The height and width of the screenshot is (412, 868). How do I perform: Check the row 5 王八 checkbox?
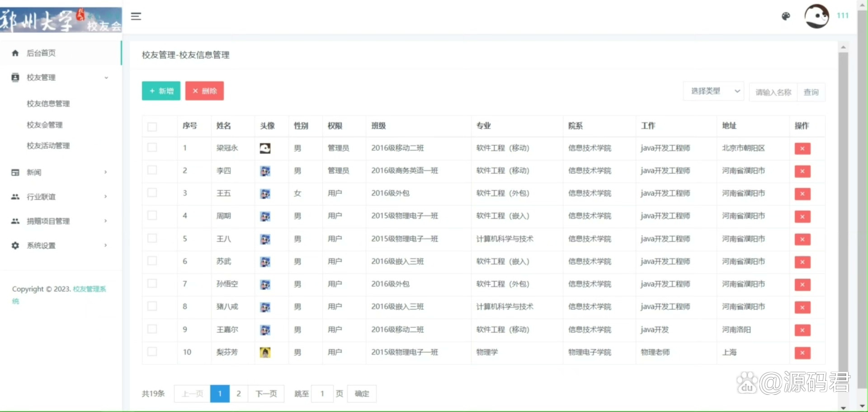click(x=152, y=238)
